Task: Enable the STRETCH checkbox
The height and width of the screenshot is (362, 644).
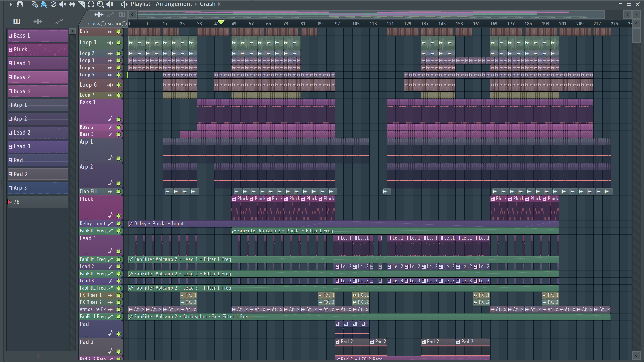Action: click(x=124, y=24)
